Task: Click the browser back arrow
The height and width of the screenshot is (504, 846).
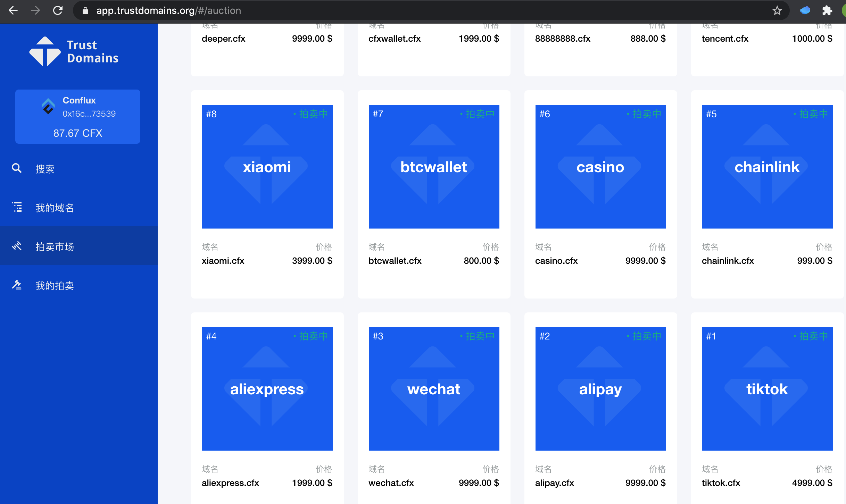Action: [x=13, y=10]
